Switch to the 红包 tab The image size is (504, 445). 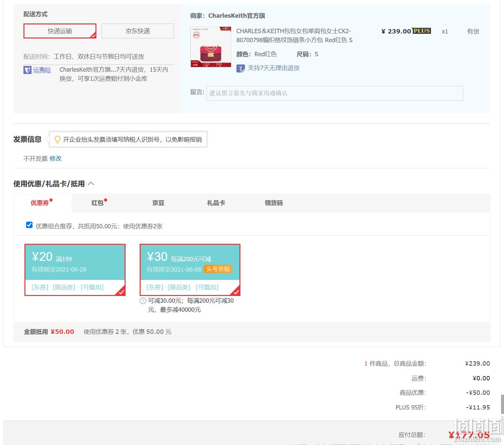97,203
